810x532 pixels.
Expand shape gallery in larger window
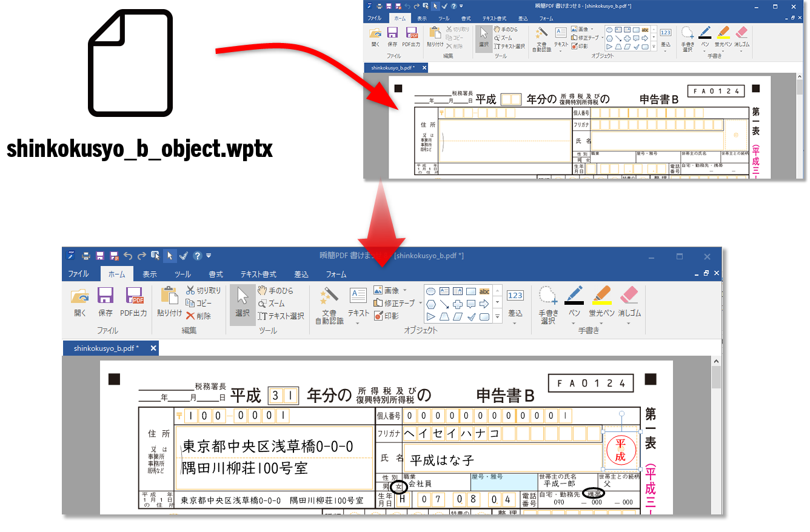pos(498,316)
